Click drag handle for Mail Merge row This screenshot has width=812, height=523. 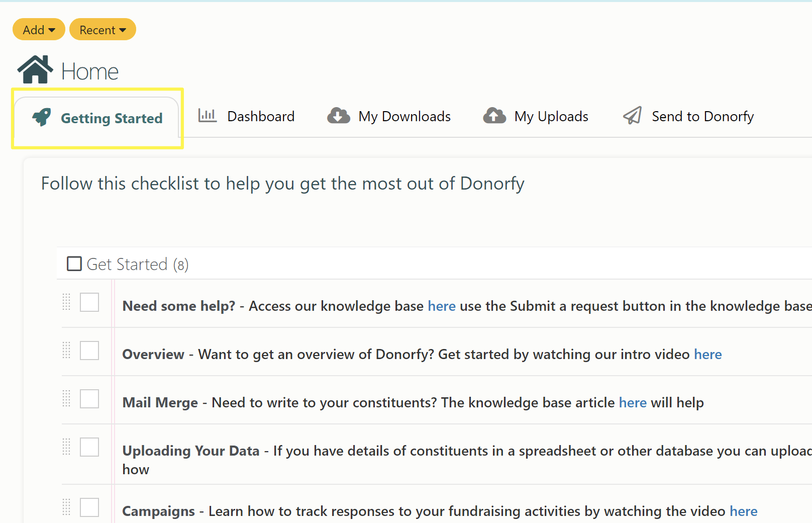[x=66, y=399]
